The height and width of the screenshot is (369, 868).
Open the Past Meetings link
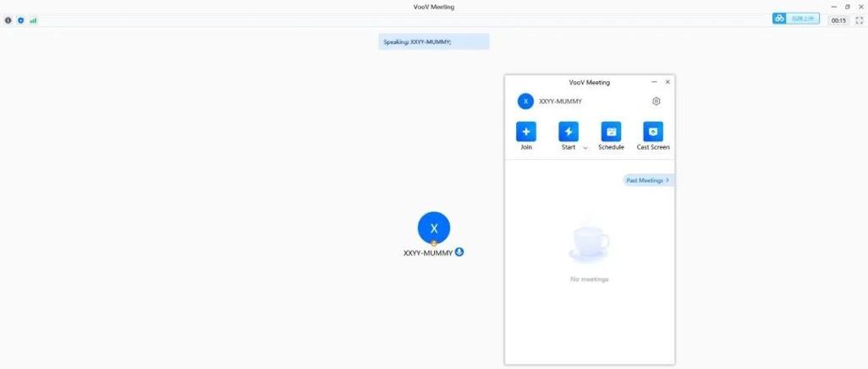[648, 180]
